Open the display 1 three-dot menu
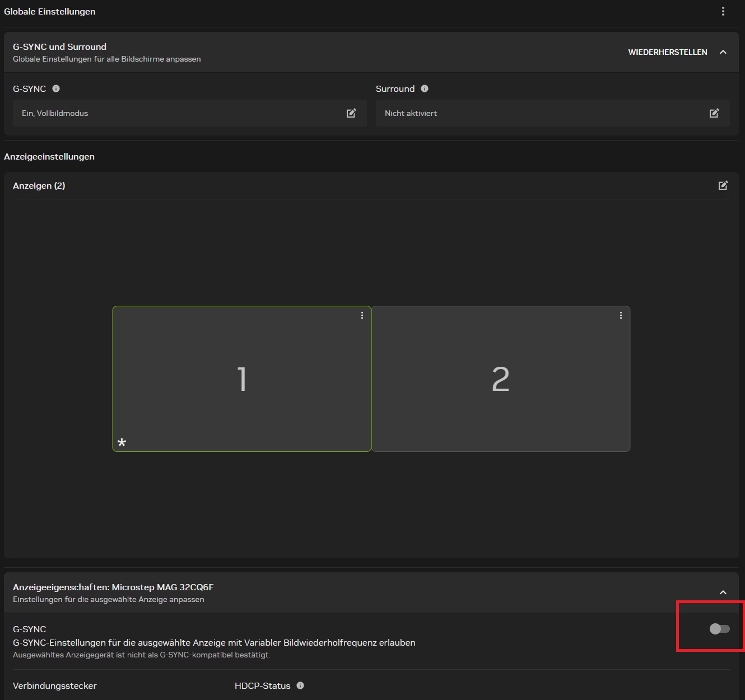Image resolution: width=745 pixels, height=700 pixels. click(362, 315)
